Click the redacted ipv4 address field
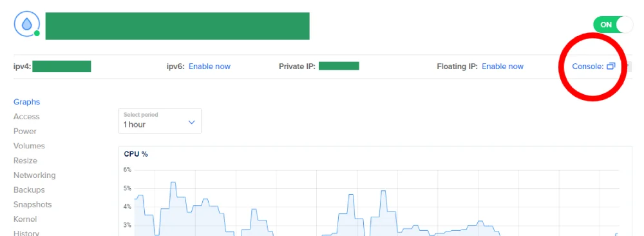This screenshot has width=644, height=236. pos(62,66)
